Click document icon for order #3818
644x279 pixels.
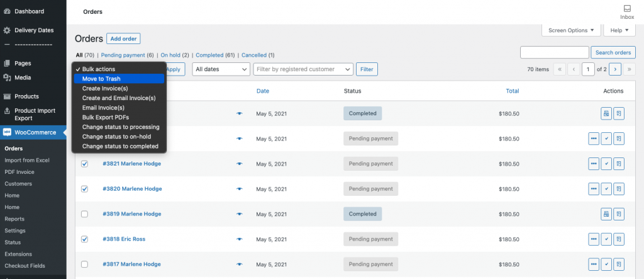619,239
